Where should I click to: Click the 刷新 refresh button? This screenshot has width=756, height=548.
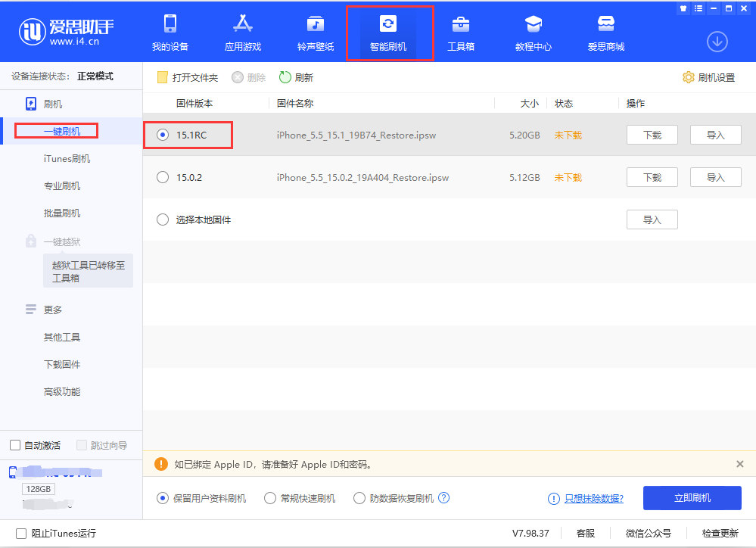[x=296, y=77]
